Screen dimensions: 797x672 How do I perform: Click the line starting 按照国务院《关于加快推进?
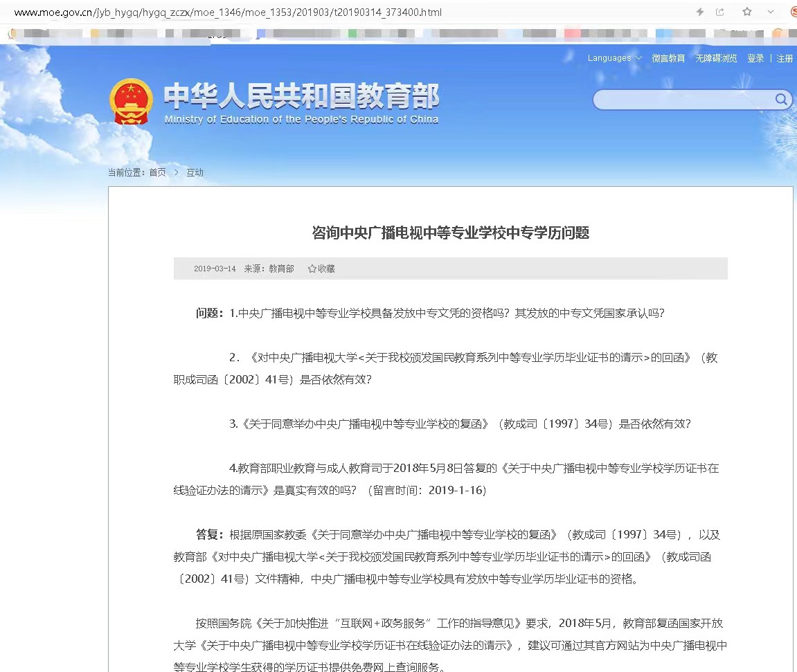pyautogui.click(x=459, y=624)
